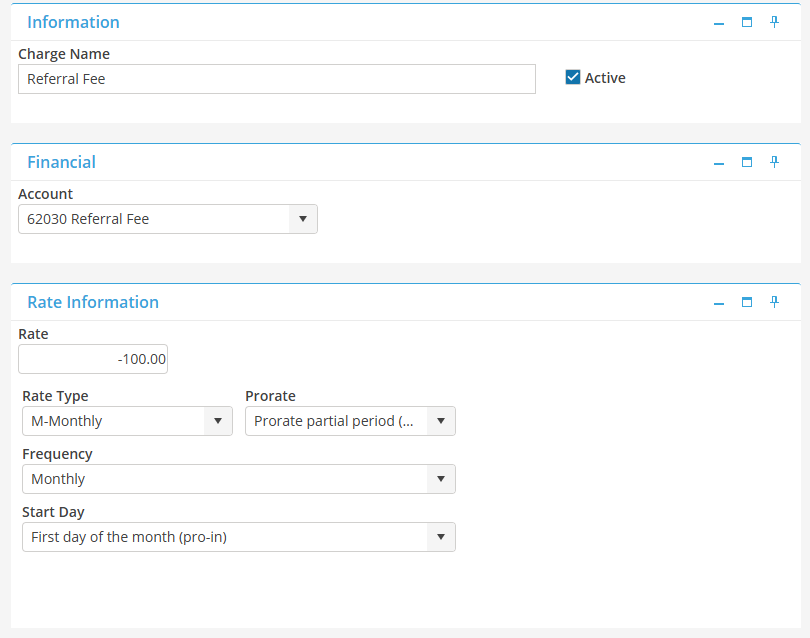Collapse the Financial panel with its minimize icon
Screen dimensions: 810x638
tap(719, 163)
